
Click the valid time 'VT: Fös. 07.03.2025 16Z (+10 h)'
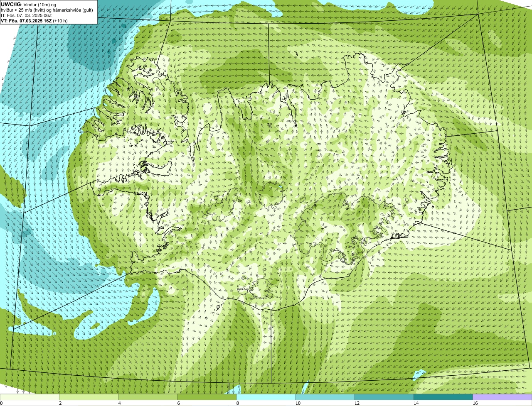[34, 21]
